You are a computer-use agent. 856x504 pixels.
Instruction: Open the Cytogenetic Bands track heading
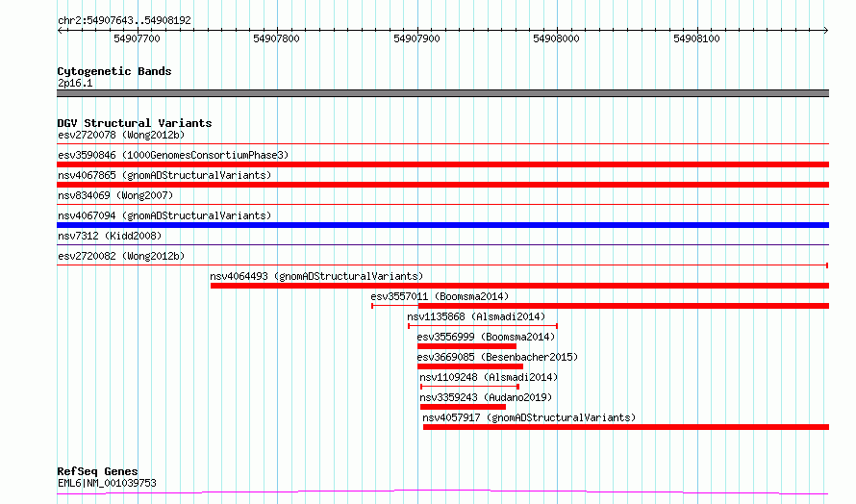point(114,71)
